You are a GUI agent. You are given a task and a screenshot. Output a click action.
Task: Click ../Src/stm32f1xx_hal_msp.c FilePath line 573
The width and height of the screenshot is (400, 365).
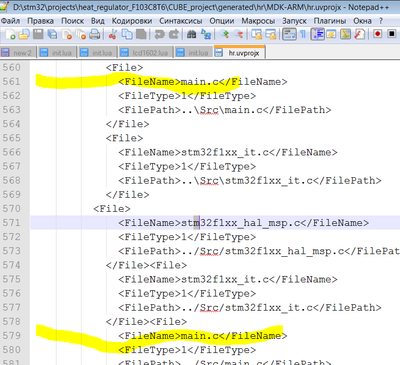click(259, 251)
